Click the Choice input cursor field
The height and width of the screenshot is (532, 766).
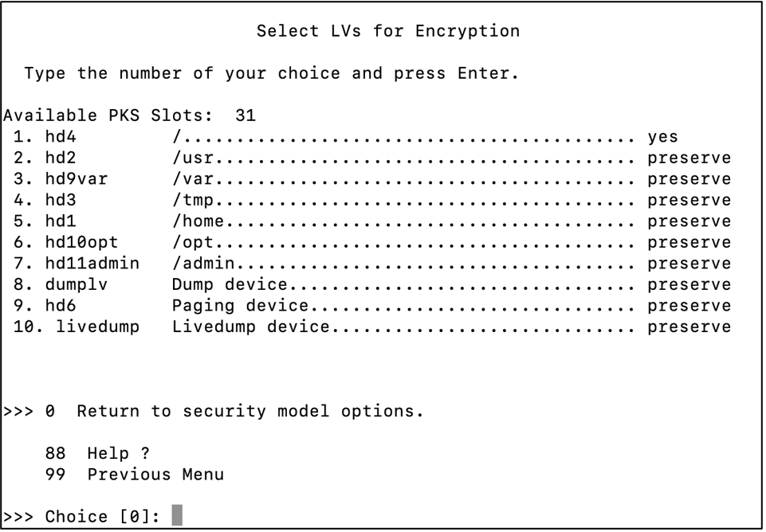point(177,515)
